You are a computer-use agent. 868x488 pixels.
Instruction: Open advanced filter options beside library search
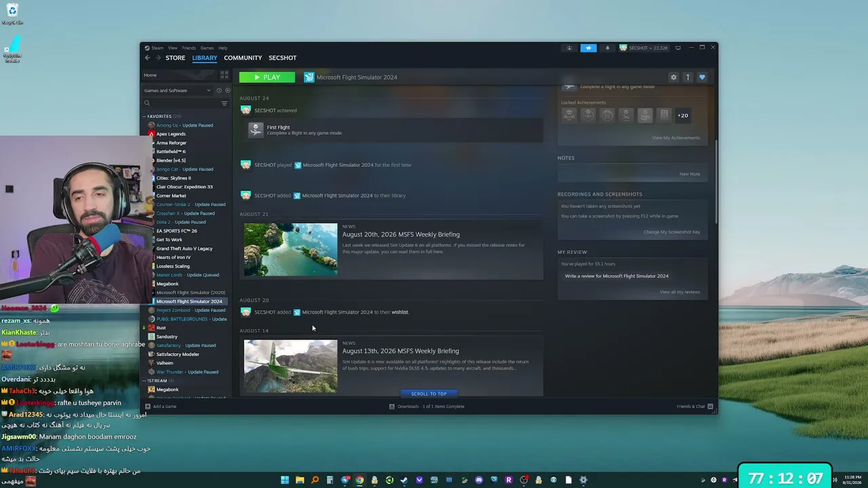pyautogui.click(x=224, y=103)
